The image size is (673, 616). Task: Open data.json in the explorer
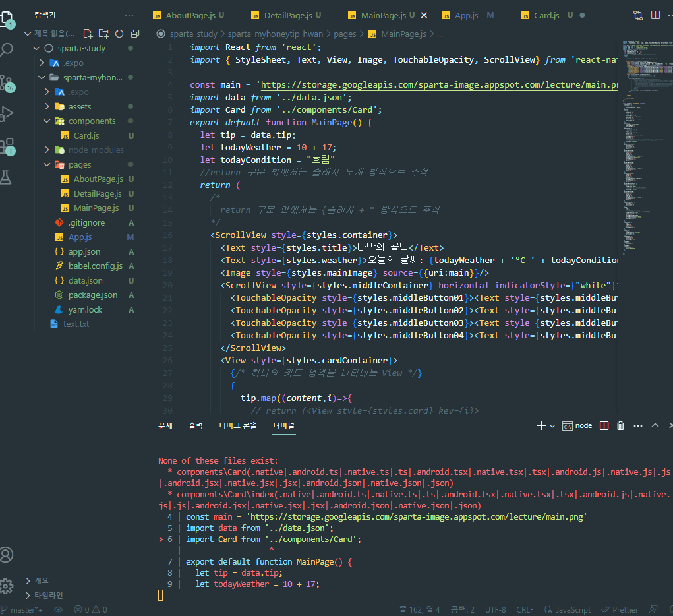pyautogui.click(x=86, y=281)
